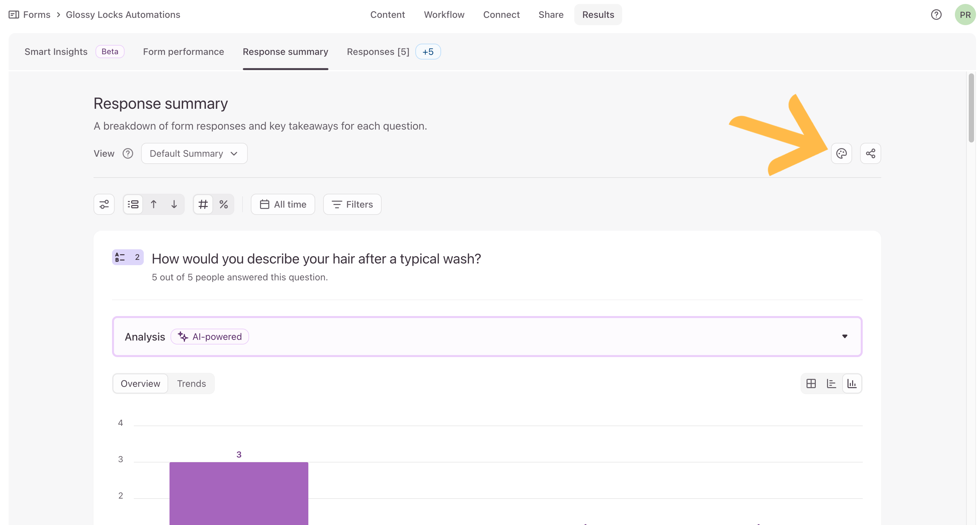Click Glossy Locks Automations breadcrumb
Screen dimensions: 980x525
(x=123, y=15)
